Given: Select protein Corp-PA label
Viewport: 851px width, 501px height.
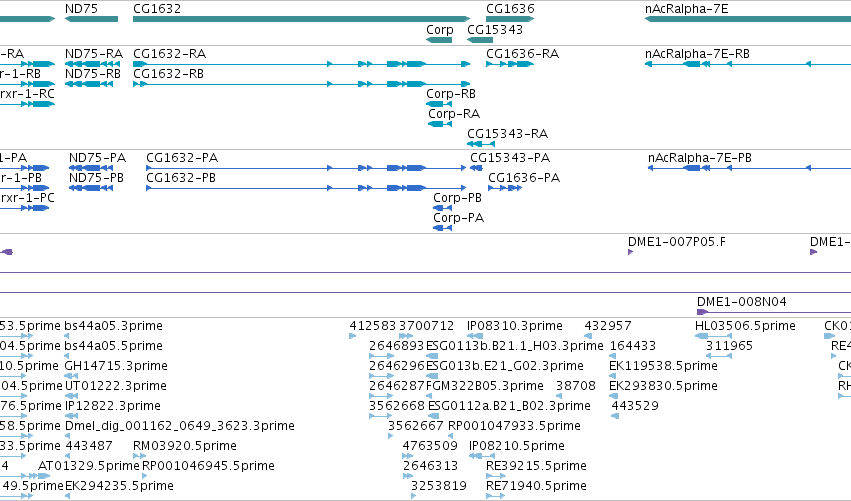Looking at the screenshot, I should pos(459,218).
